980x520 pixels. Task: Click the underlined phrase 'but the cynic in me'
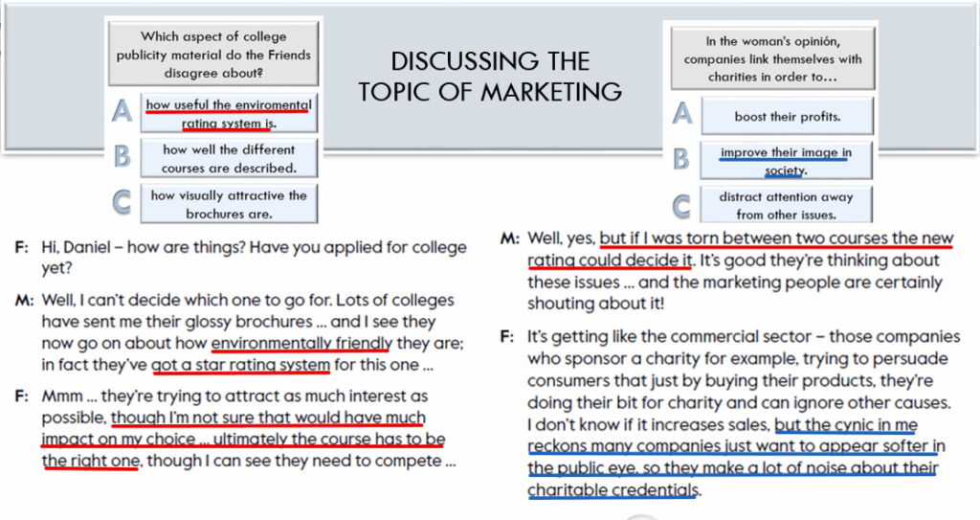tap(846, 425)
